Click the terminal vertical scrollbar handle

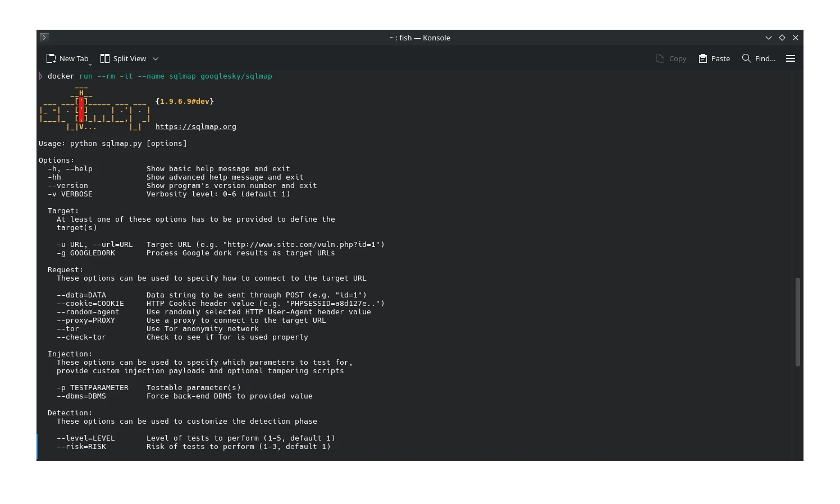[797, 322]
